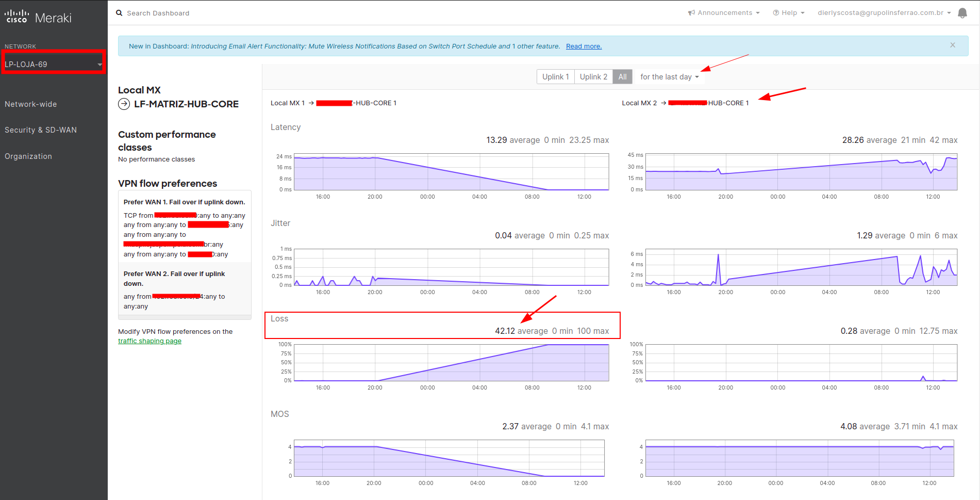Screen dimensions: 980x500
Task: Click the Local MX 1 latency graph
Action: coord(451,172)
